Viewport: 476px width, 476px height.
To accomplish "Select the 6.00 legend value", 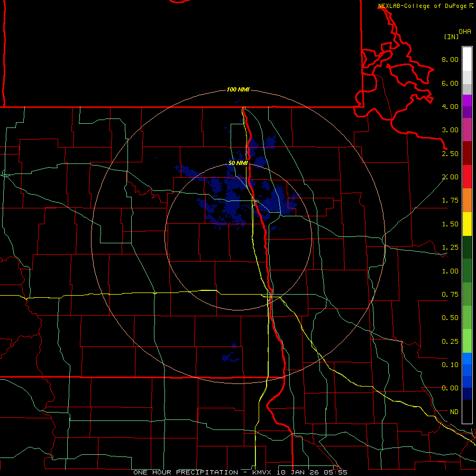I will (x=450, y=83).
